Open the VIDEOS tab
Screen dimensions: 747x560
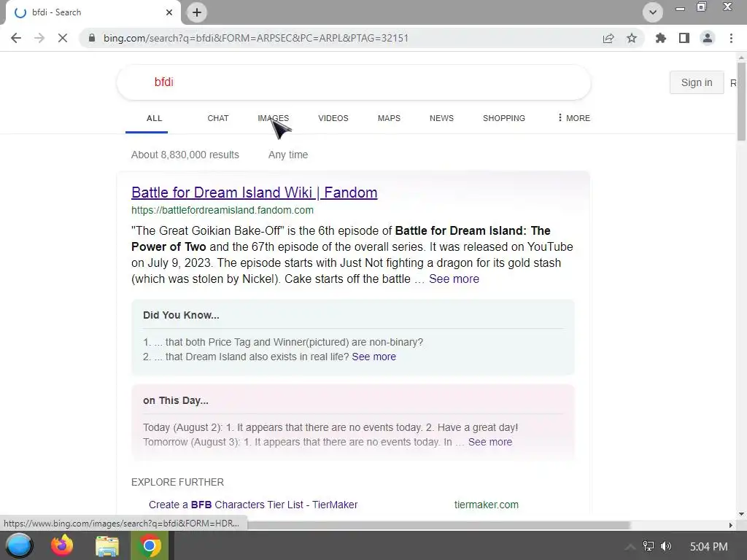pyautogui.click(x=333, y=118)
